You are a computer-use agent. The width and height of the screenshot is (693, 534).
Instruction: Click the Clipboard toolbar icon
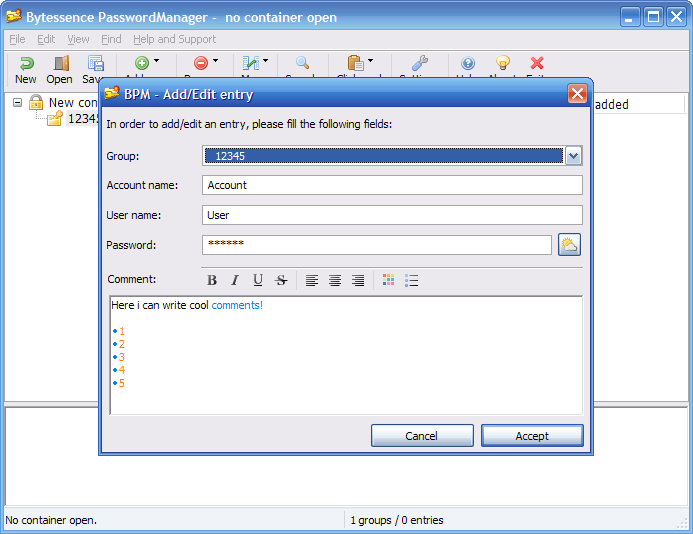[355, 63]
